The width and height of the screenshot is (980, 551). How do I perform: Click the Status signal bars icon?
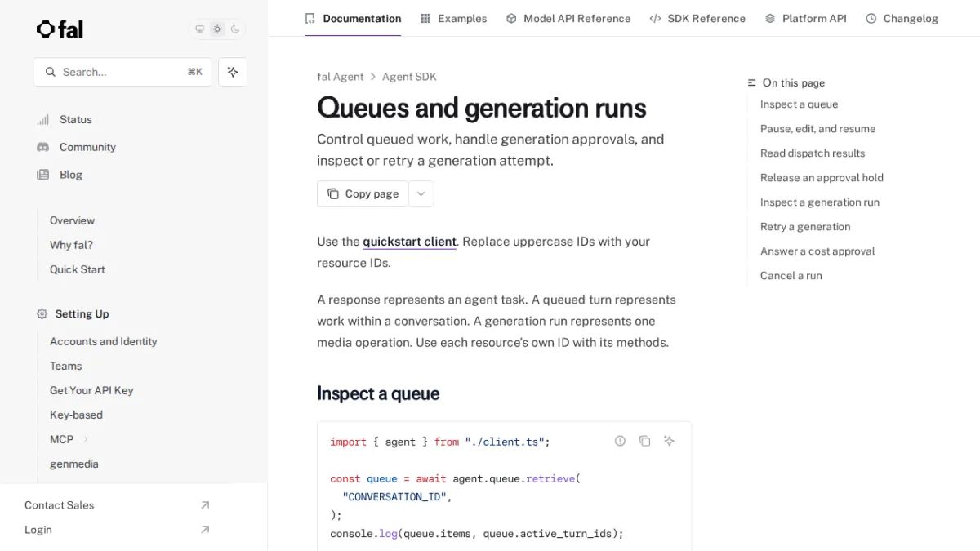coord(42,120)
